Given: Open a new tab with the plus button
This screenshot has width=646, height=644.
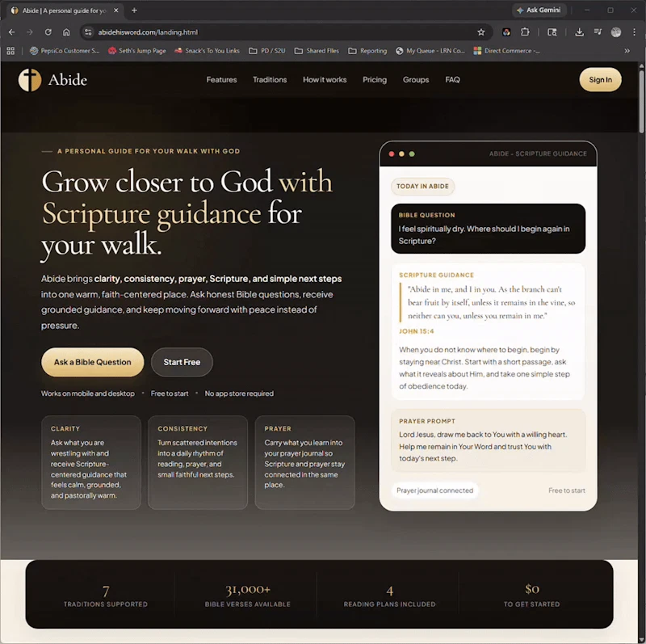Looking at the screenshot, I should 134,11.
